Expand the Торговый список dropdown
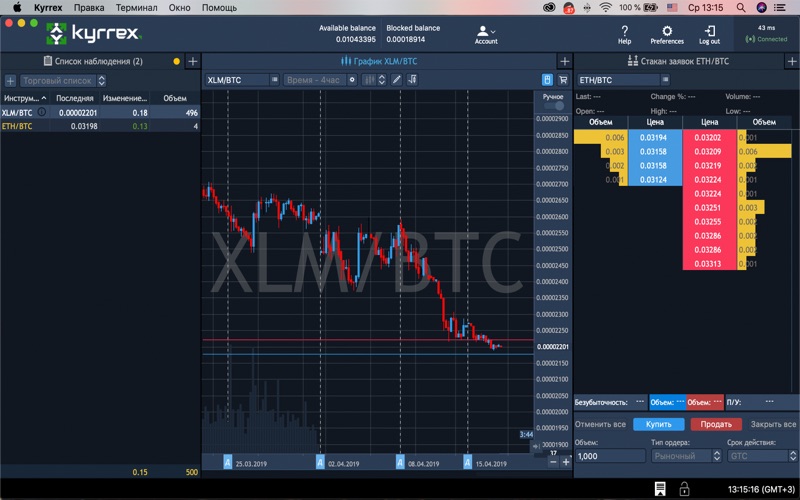This screenshot has width=800, height=500. (63, 81)
